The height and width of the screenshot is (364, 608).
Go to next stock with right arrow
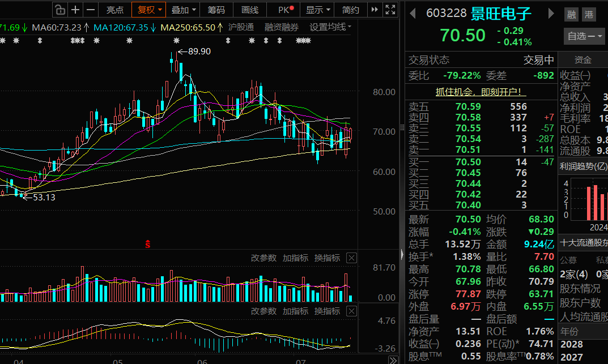coord(551,14)
